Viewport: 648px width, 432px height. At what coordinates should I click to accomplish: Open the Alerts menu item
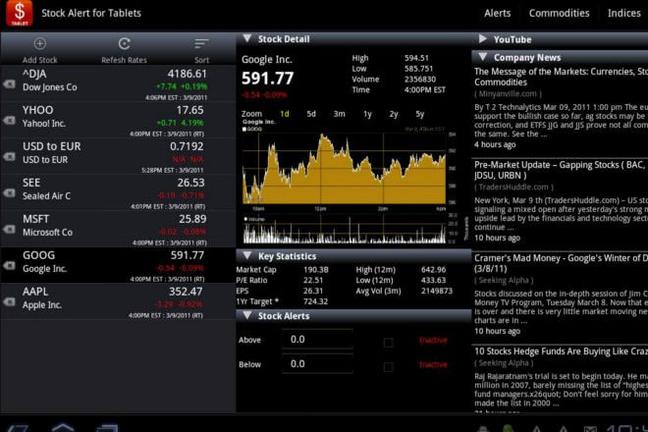pyautogui.click(x=497, y=13)
